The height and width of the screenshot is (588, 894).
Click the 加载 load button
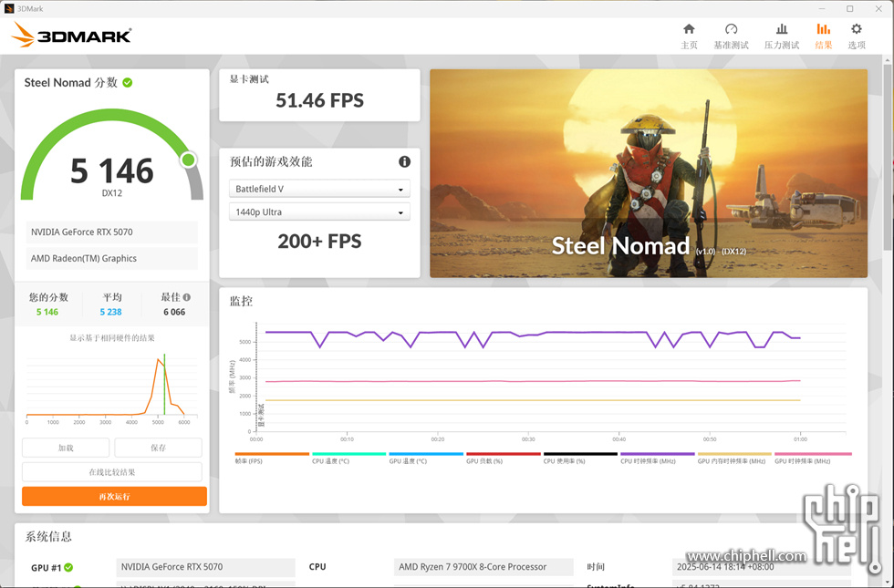pyautogui.click(x=66, y=448)
